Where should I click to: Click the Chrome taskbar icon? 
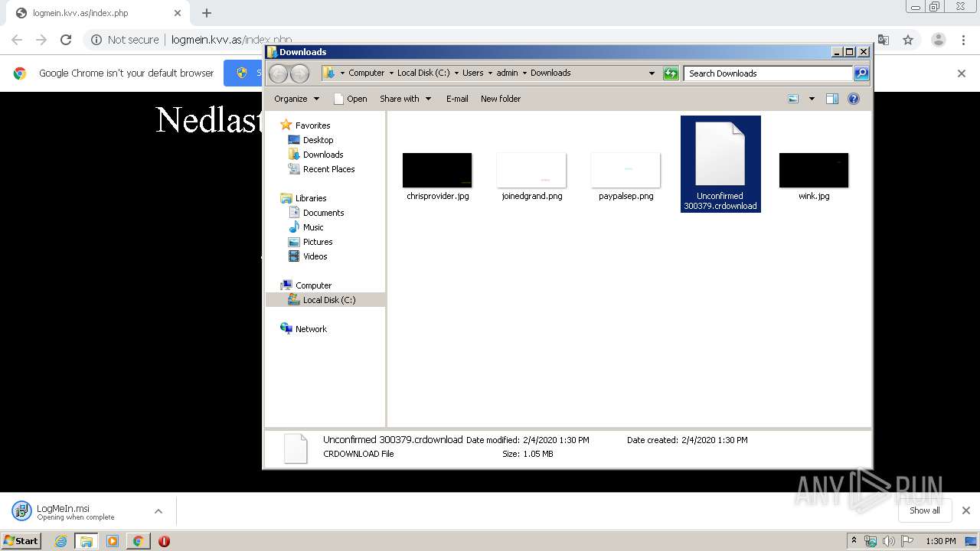138,541
